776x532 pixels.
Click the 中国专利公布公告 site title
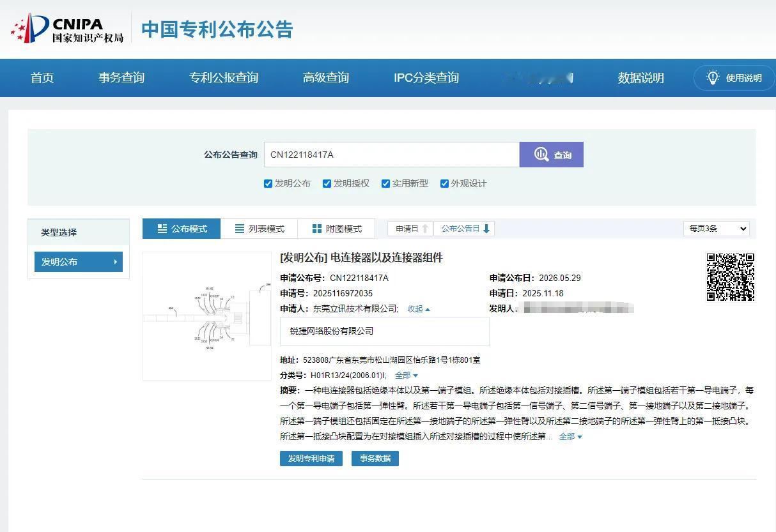pos(217,29)
